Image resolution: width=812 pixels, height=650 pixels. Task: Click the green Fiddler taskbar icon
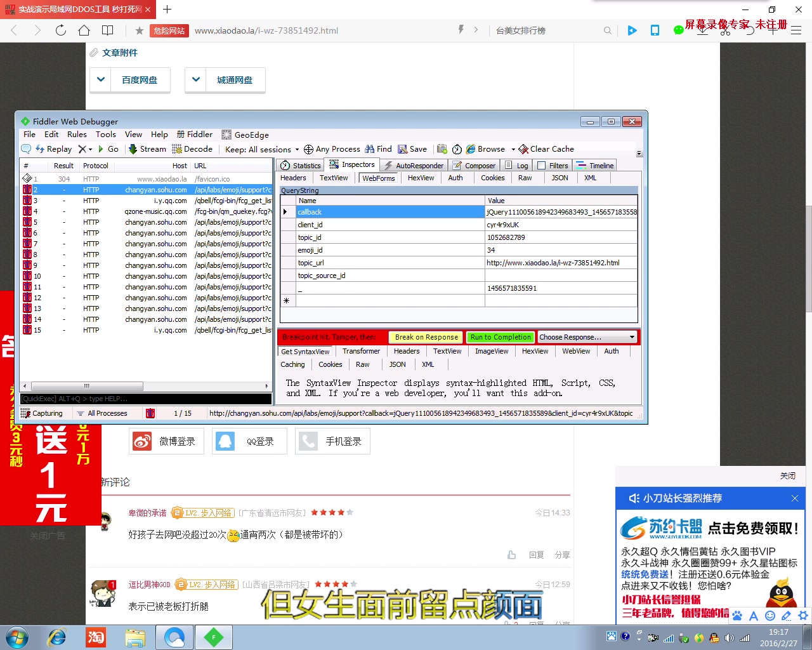tap(213, 637)
